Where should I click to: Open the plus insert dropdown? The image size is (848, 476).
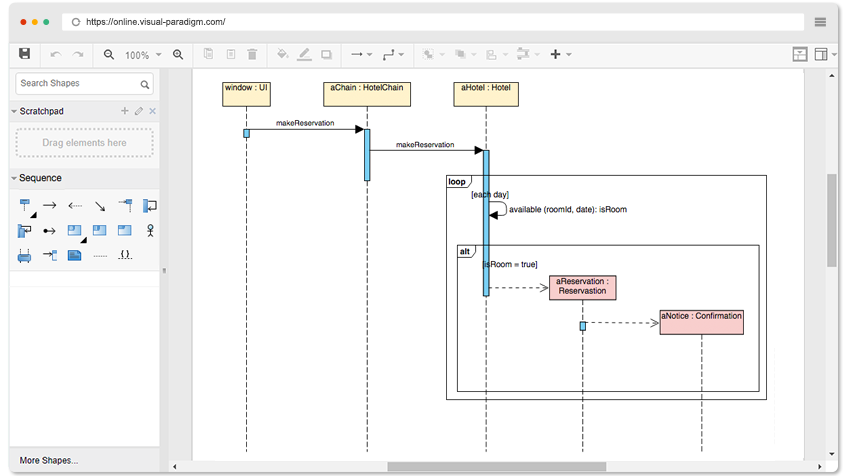coord(560,54)
